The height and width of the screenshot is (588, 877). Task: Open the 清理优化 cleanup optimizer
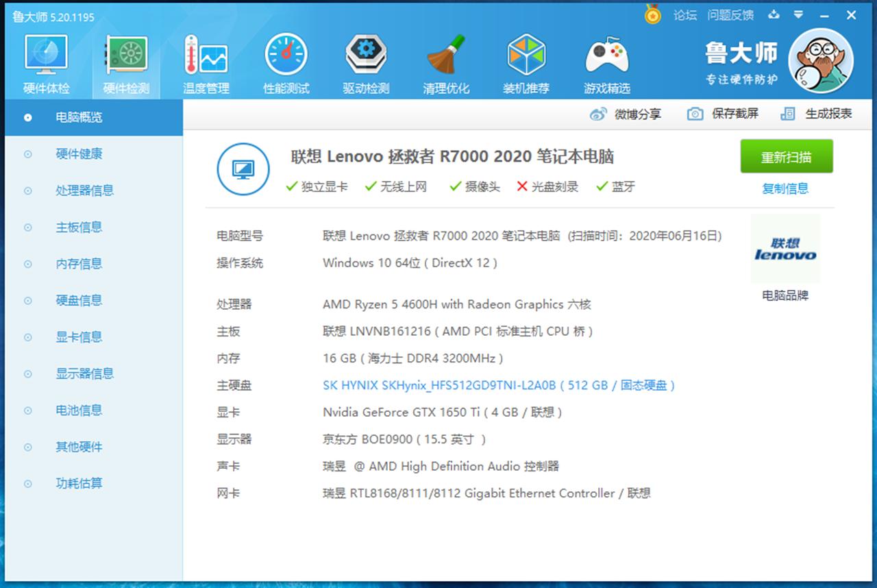445,62
